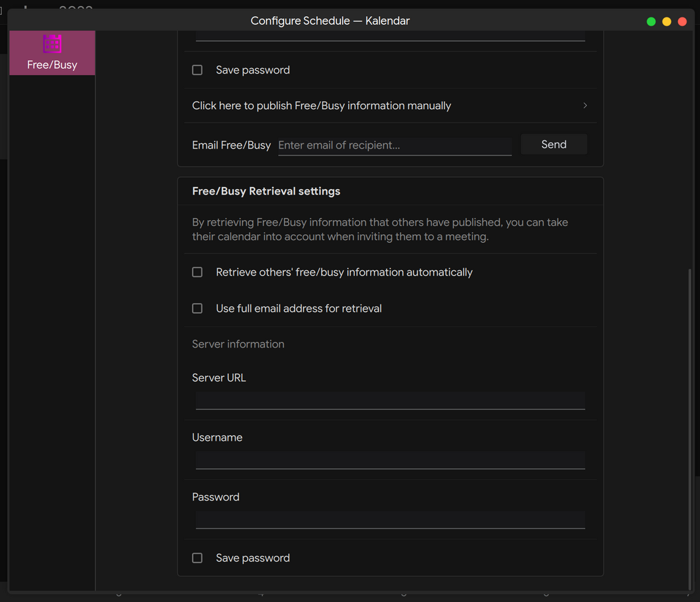
Task: Click the green window control button
Action: (651, 21)
